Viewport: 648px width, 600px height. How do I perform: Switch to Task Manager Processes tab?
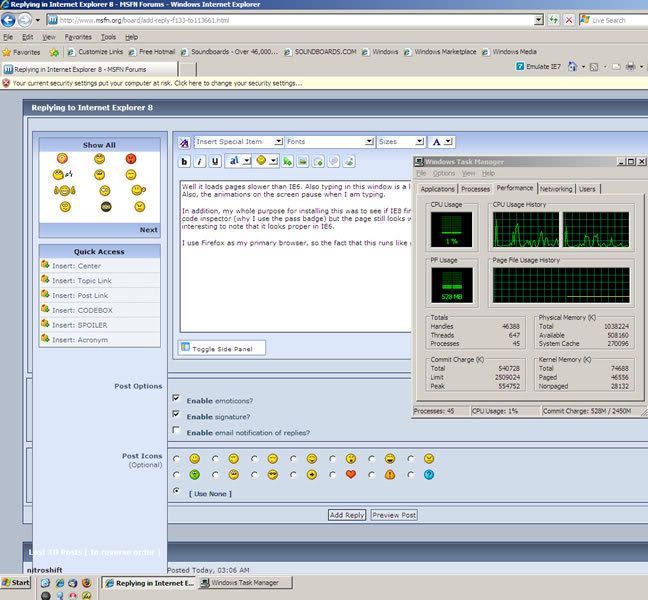(475, 188)
